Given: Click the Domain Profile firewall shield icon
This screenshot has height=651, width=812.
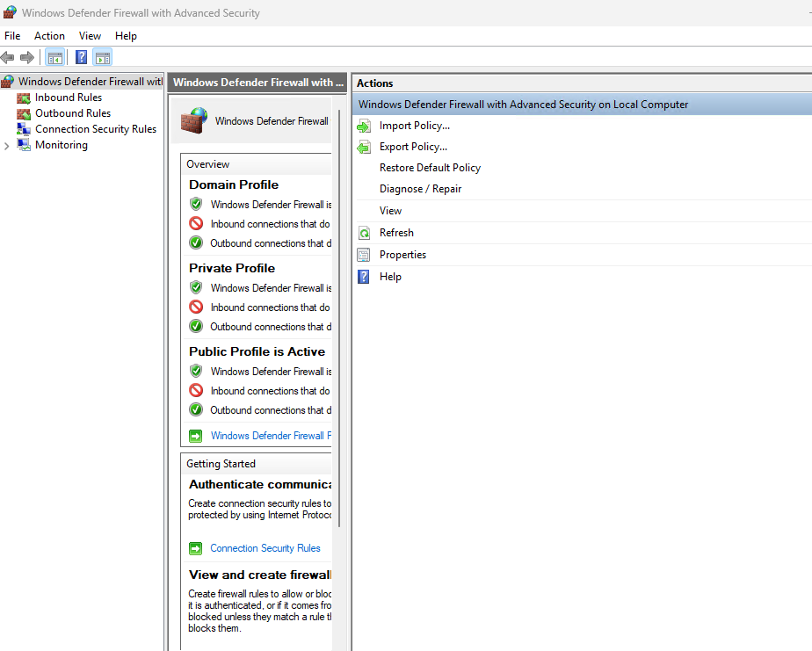Looking at the screenshot, I should pyautogui.click(x=196, y=204).
